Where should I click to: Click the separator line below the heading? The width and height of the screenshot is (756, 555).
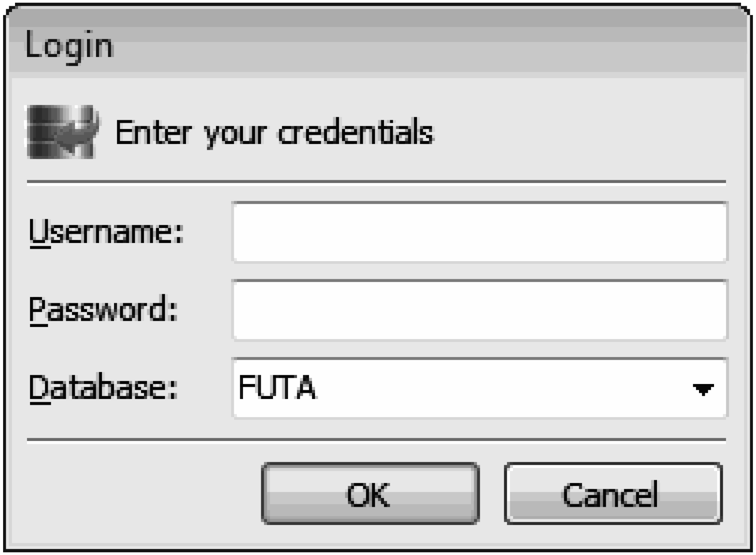[376, 181]
